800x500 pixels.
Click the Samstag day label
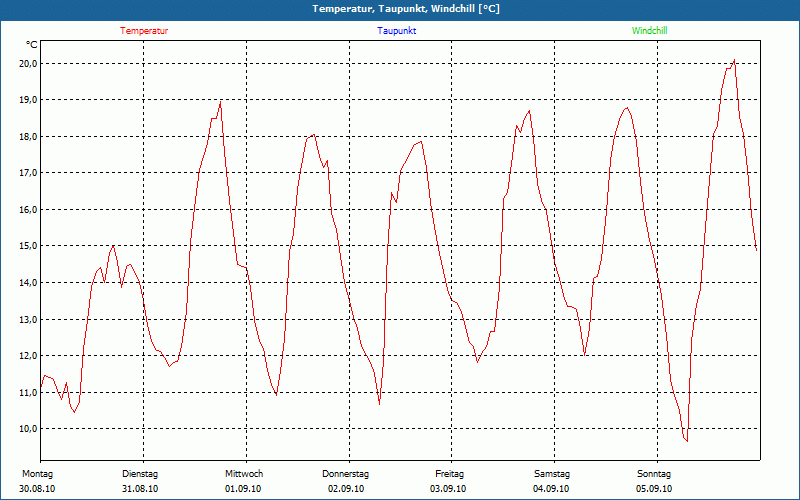tap(552, 474)
